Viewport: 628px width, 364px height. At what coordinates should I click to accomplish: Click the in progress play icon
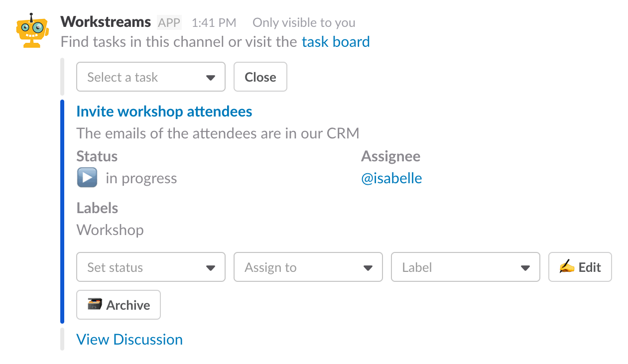click(x=87, y=178)
